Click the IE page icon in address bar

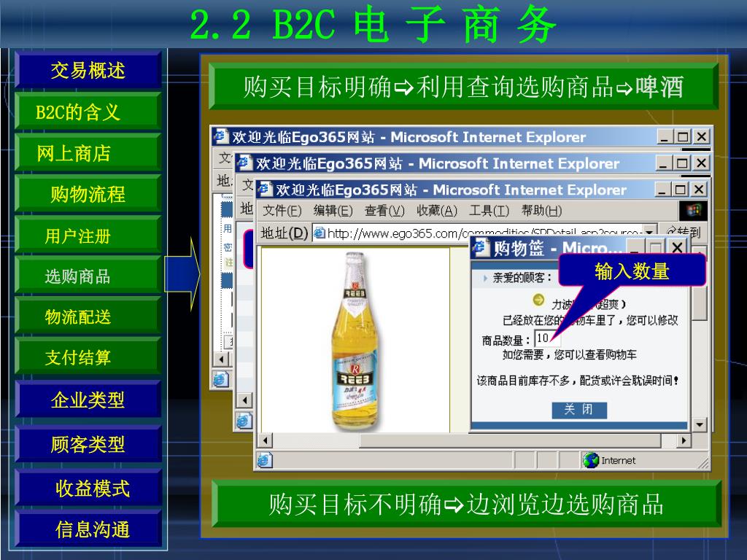320,233
